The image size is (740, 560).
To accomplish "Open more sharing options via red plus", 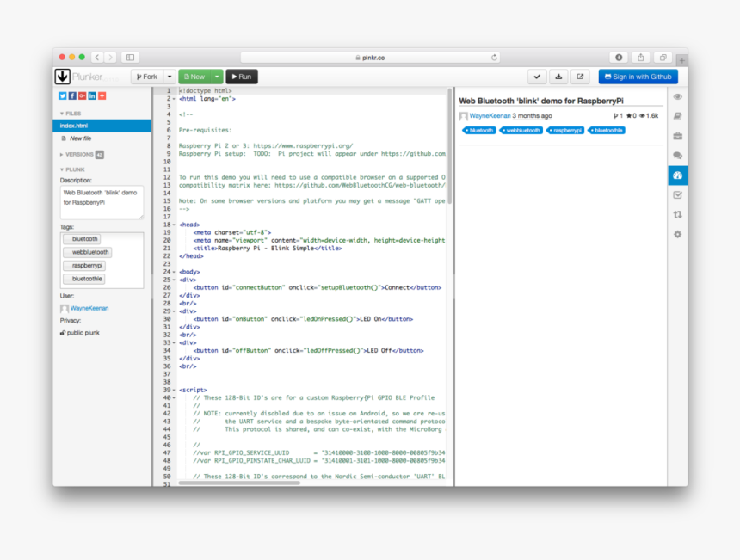I will coord(102,95).
